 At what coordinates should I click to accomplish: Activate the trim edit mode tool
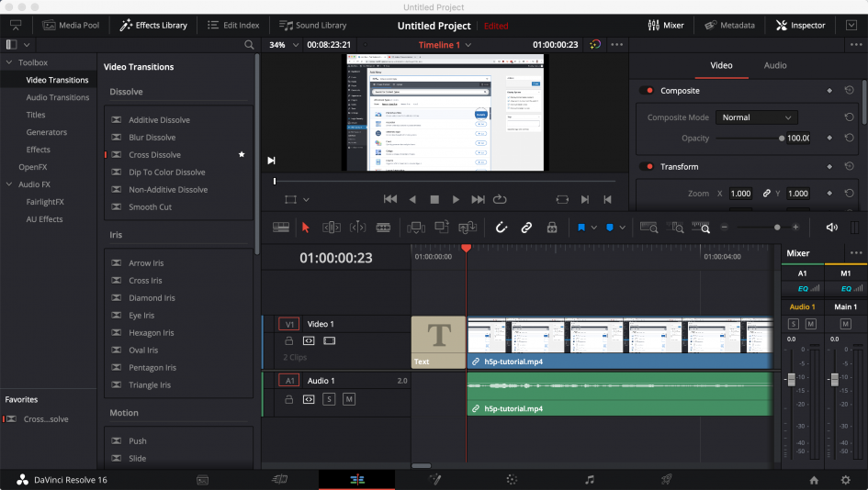332,228
